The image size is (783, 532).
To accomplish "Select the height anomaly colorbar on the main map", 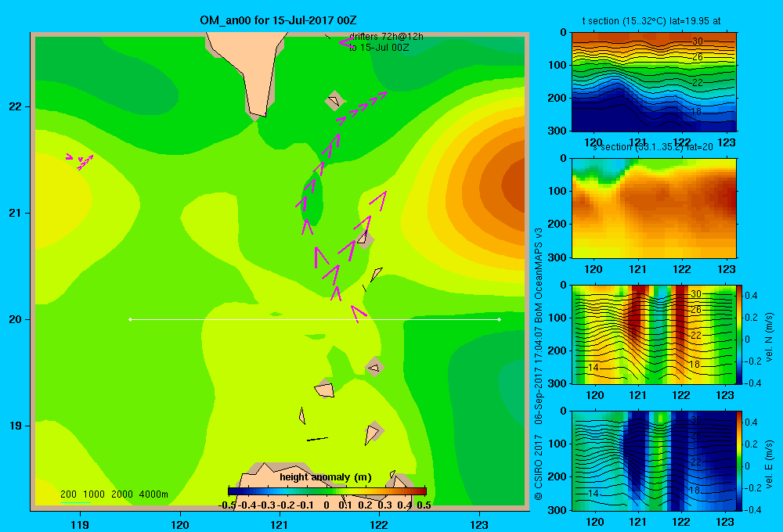I will [327, 491].
